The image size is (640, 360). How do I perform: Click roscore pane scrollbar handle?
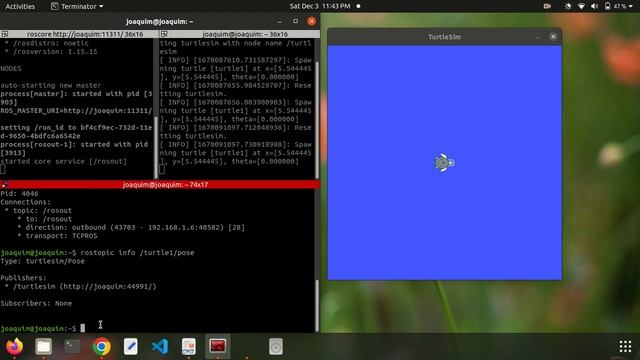tap(155, 147)
